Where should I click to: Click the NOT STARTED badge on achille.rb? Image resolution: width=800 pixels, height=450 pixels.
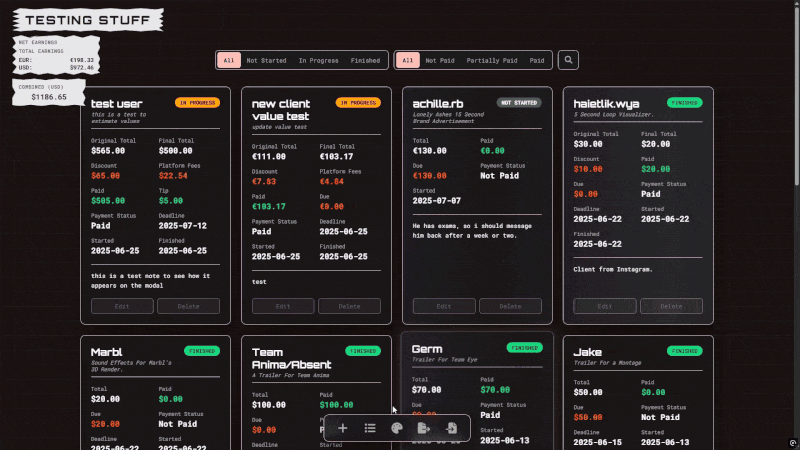[519, 103]
